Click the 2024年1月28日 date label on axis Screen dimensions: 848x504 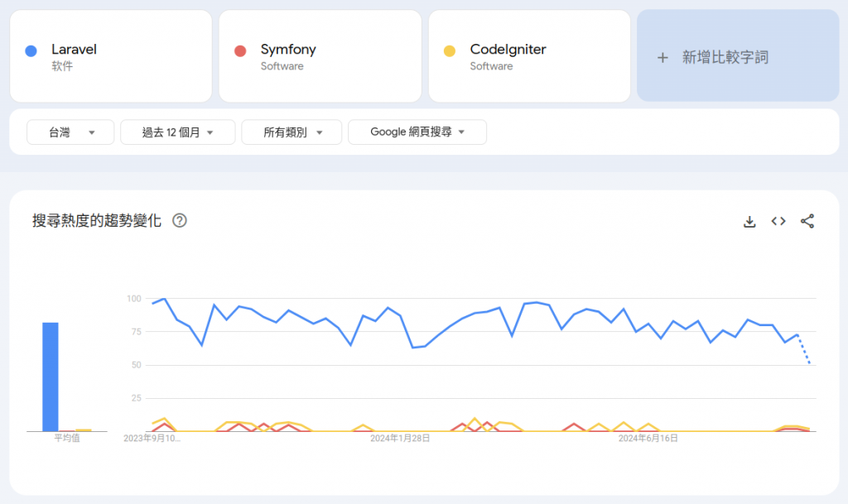400,439
